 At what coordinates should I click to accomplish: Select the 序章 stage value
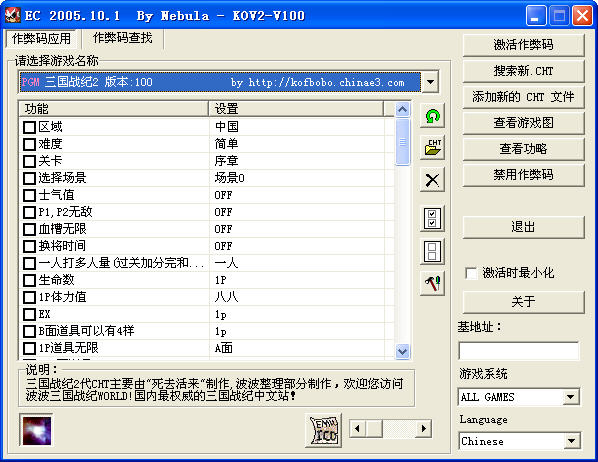tap(227, 161)
